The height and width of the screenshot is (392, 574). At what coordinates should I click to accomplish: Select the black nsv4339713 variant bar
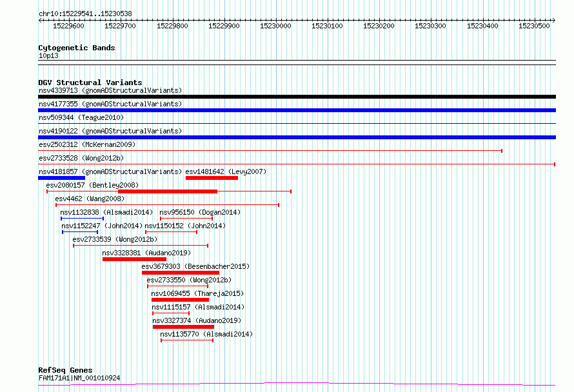(x=297, y=97)
